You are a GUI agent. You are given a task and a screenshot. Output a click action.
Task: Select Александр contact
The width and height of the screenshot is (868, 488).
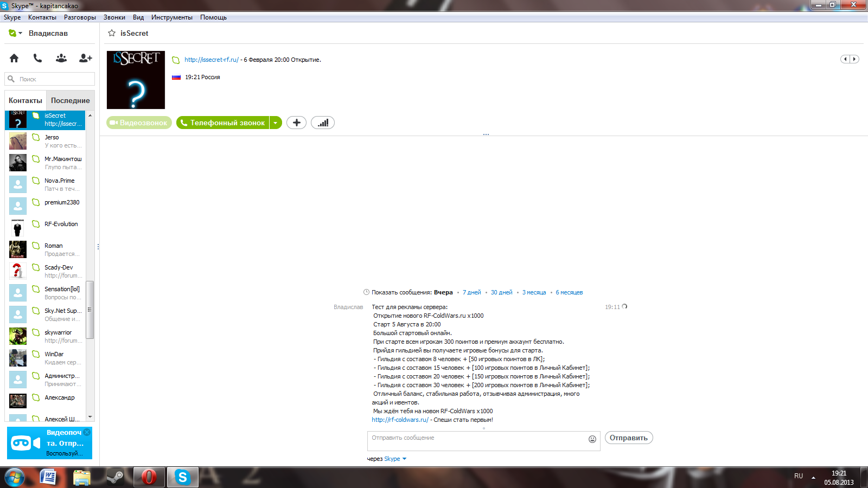point(45,401)
